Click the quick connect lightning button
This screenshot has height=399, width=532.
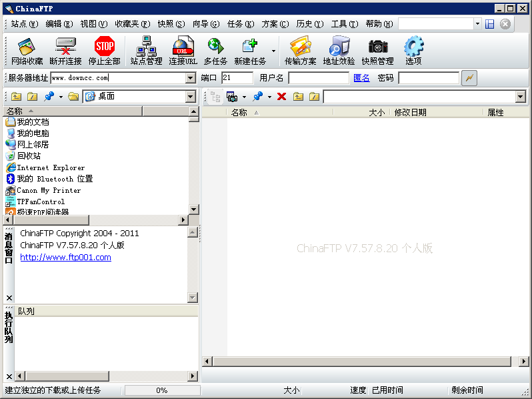coord(469,78)
